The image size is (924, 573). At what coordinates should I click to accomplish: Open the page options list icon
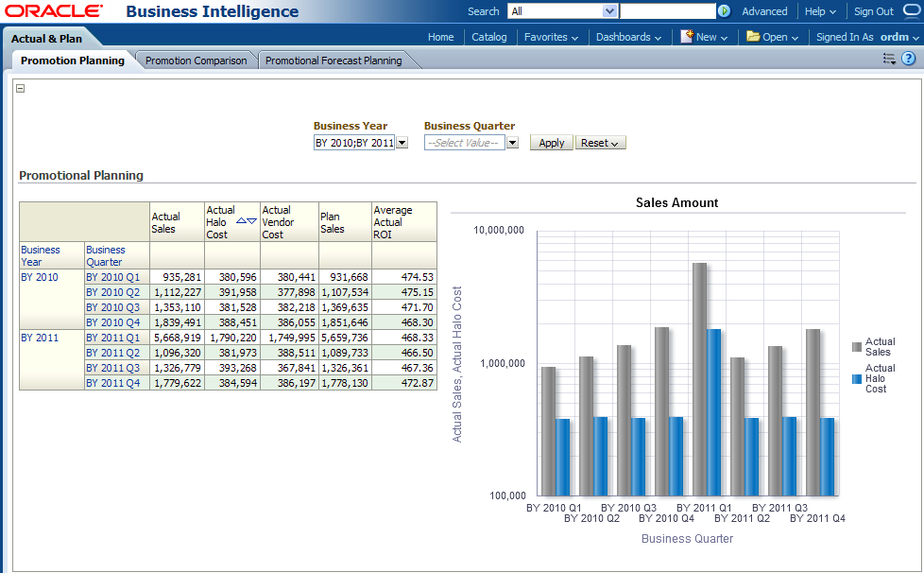(888, 59)
